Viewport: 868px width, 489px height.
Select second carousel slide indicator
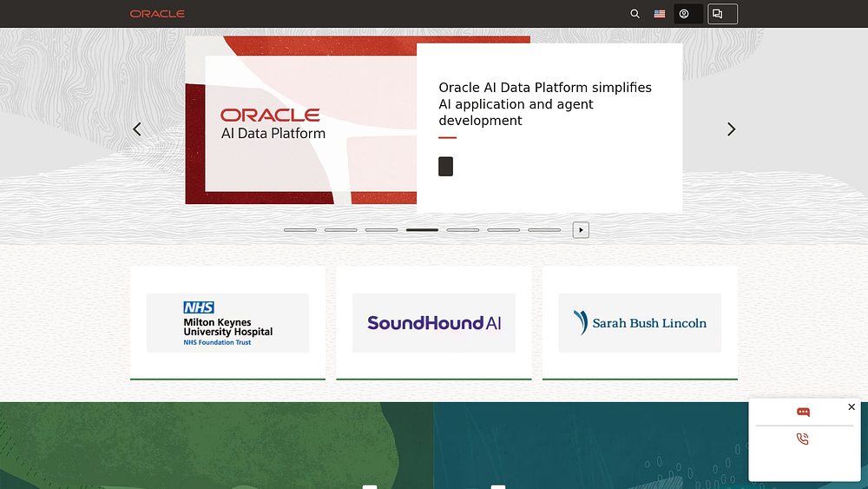coord(341,230)
